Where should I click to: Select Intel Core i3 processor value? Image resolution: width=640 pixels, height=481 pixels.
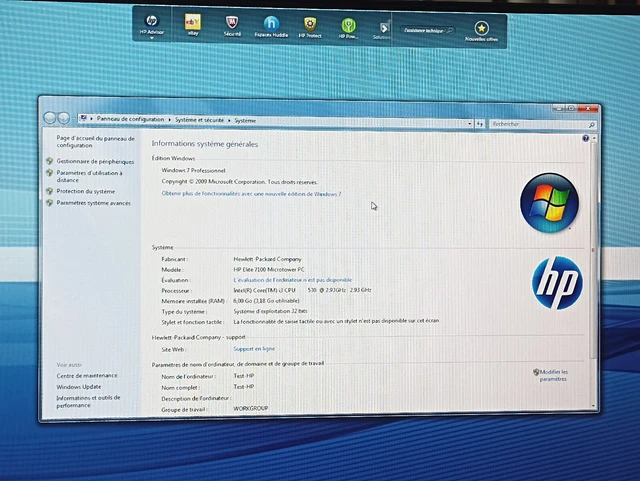click(x=302, y=290)
